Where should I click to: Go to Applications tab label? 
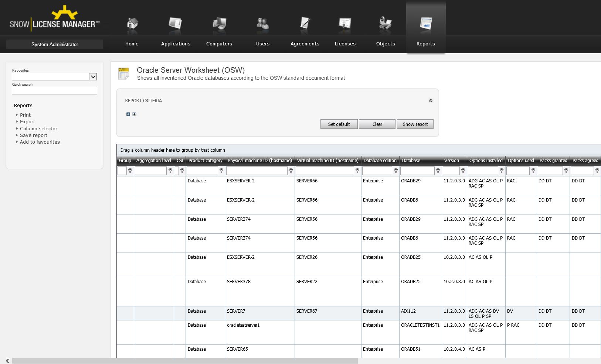[x=176, y=44]
